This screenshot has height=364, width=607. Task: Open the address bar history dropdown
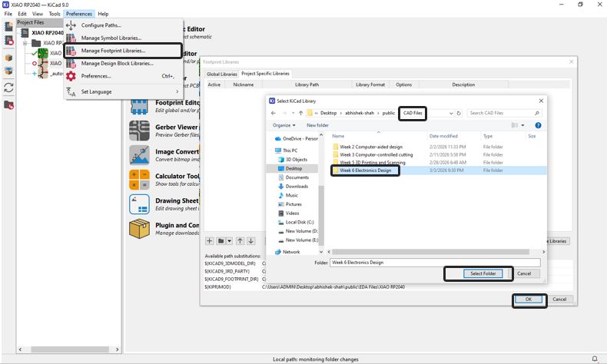(x=451, y=113)
